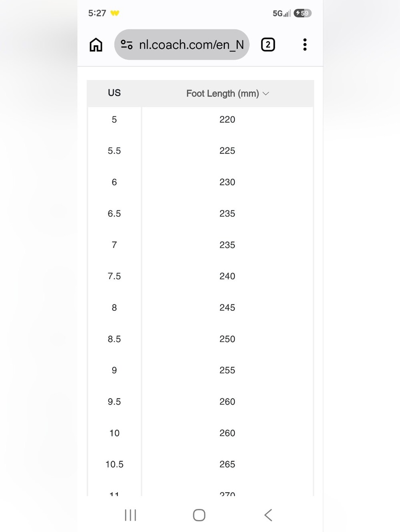Tap the 245 foot length value

227,308
